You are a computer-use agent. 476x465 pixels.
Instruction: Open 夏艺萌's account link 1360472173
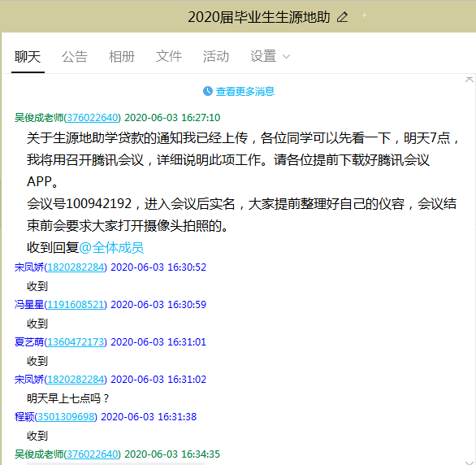[76, 342]
